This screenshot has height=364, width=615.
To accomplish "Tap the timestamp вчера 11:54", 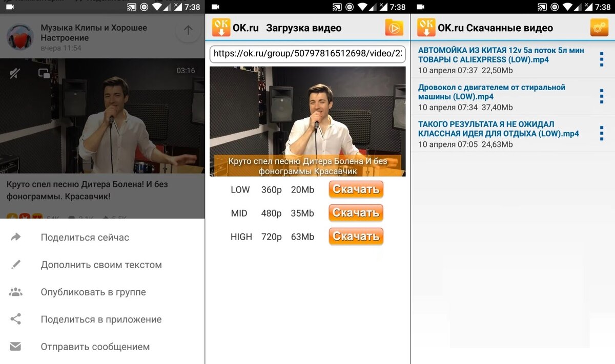I will (61, 48).
